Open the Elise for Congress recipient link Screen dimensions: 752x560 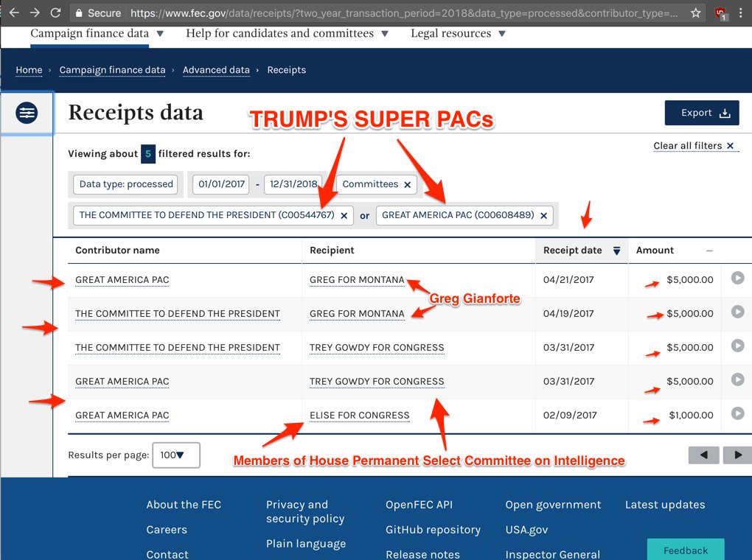point(360,416)
